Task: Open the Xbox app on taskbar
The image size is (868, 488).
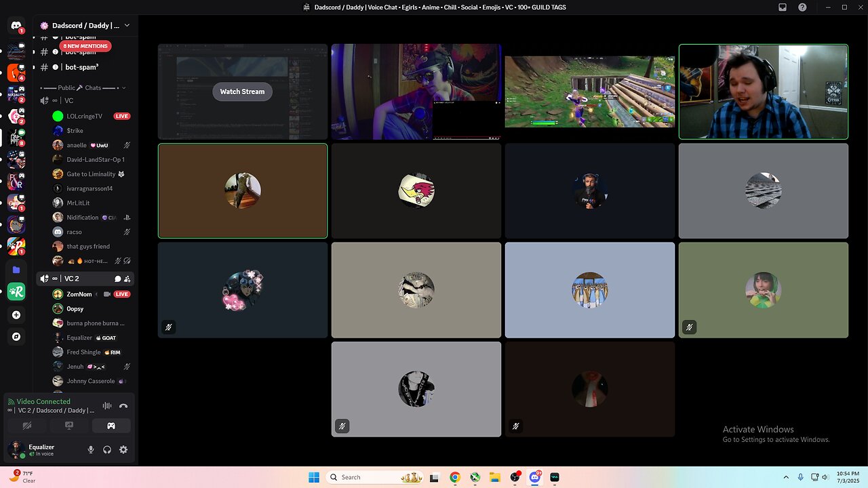Action: pos(475,477)
